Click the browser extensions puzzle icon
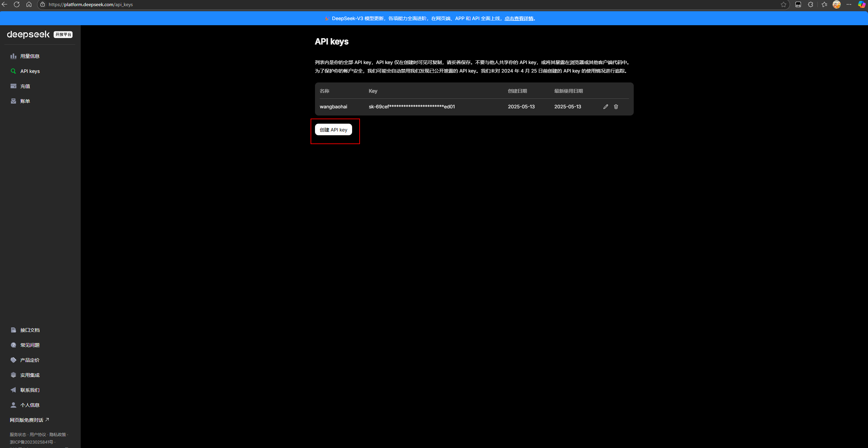The image size is (868, 448). 810,4
